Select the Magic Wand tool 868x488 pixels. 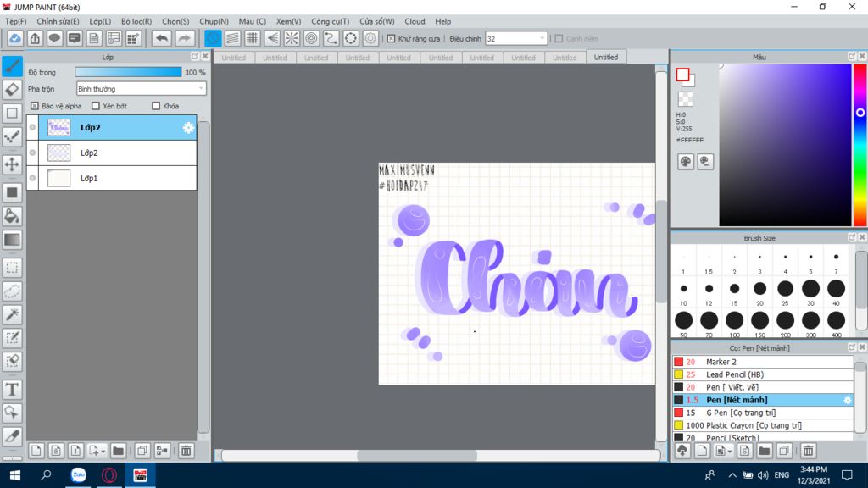[12, 314]
